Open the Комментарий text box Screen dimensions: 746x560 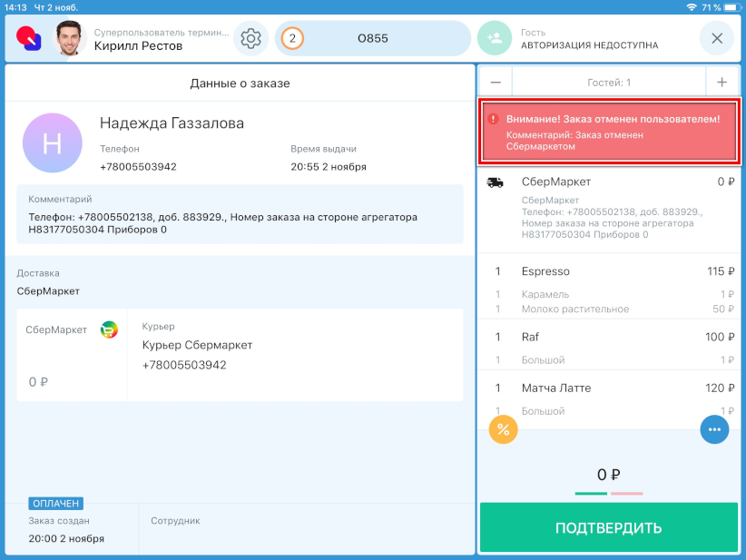[240, 214]
